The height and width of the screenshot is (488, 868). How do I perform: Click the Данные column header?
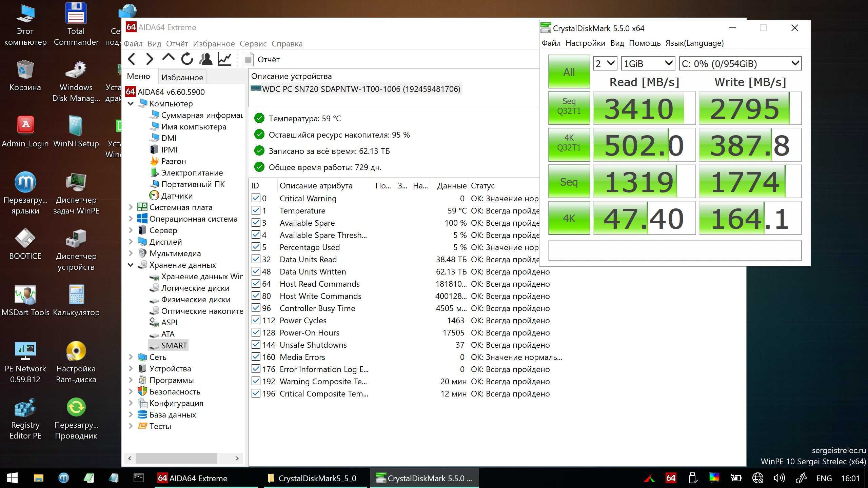pyautogui.click(x=450, y=186)
